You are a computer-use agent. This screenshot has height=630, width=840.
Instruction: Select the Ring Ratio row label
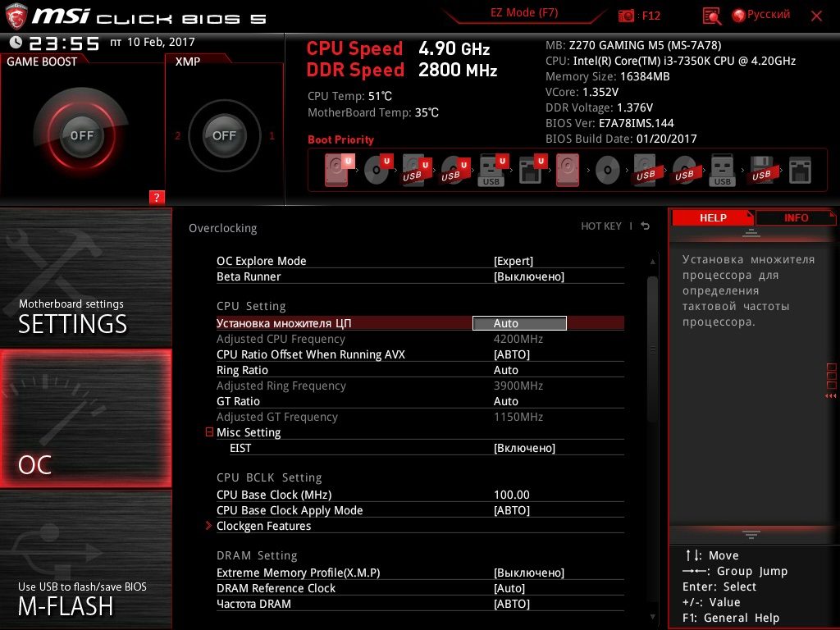242,370
